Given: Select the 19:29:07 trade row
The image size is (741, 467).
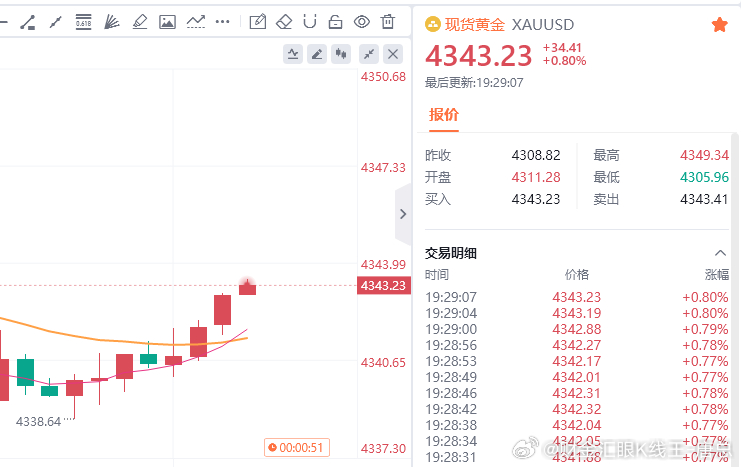Looking at the screenshot, I should coord(577,297).
